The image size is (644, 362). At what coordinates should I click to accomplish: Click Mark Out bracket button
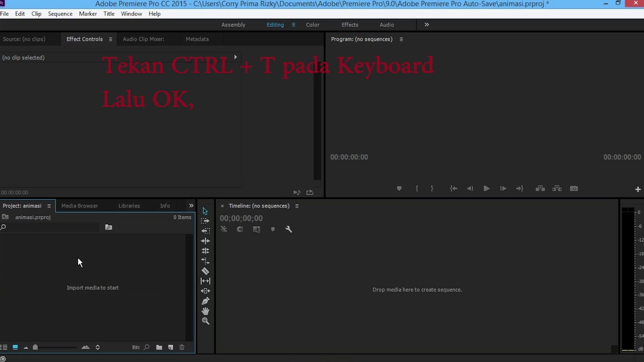(432, 189)
